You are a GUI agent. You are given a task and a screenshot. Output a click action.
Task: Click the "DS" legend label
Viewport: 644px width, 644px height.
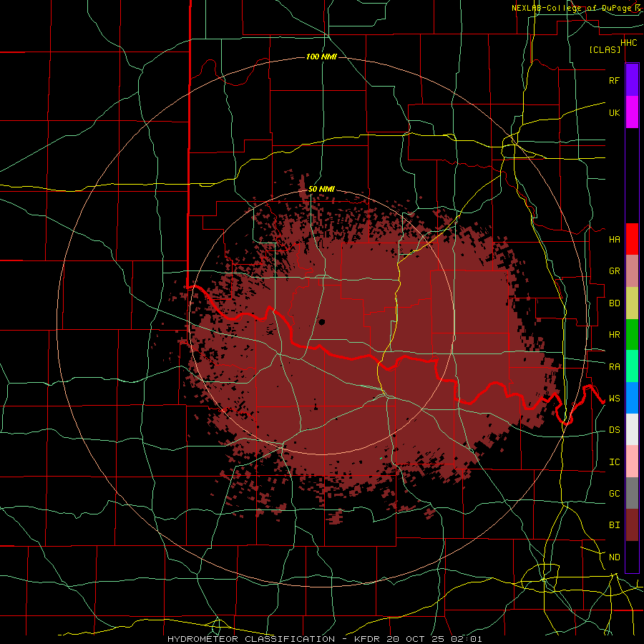pos(614,430)
